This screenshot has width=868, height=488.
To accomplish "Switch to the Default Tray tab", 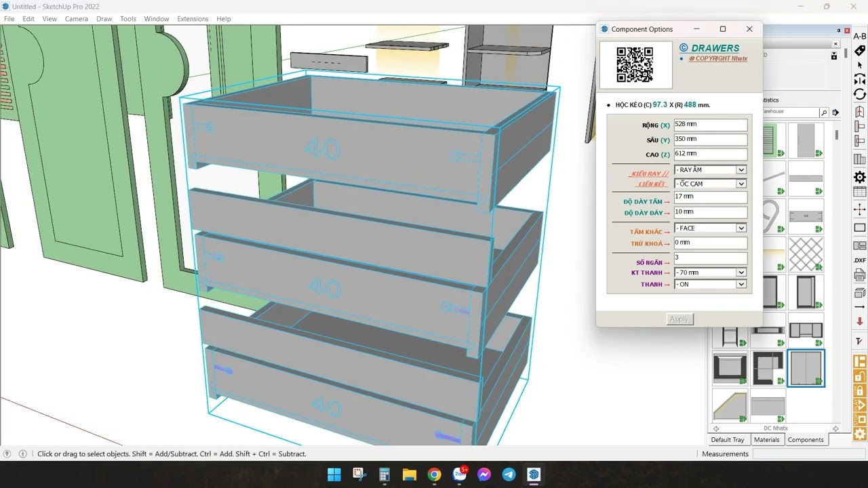I will pos(728,440).
